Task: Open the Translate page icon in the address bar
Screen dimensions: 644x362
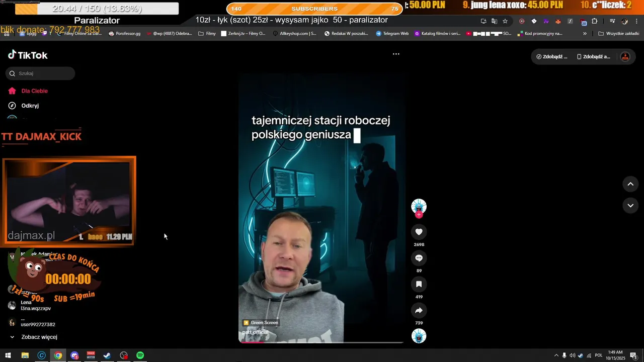Action: tap(494, 21)
